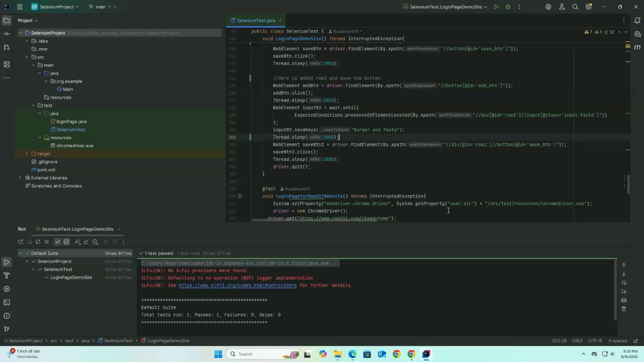Click the Stop run square icon
The width and height of the screenshot is (644, 362).
click(x=47, y=242)
